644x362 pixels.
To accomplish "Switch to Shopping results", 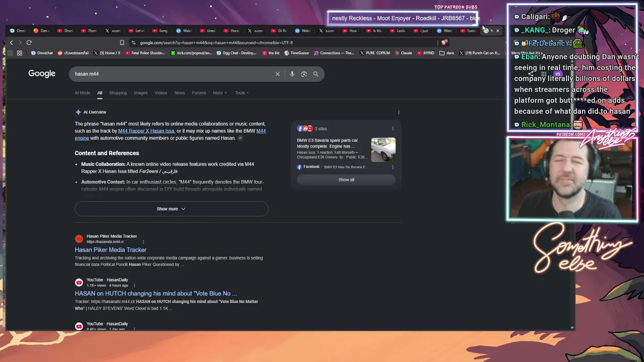I will (118, 93).
